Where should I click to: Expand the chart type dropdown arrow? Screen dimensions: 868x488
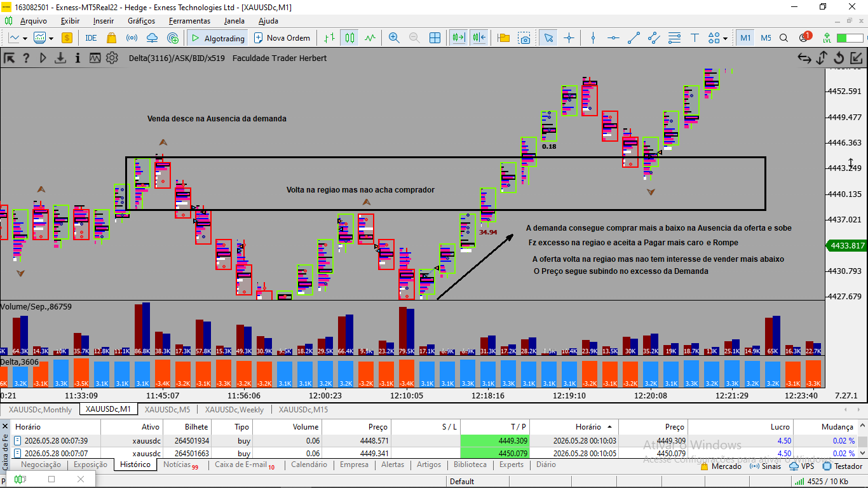pyautogui.click(x=25, y=38)
